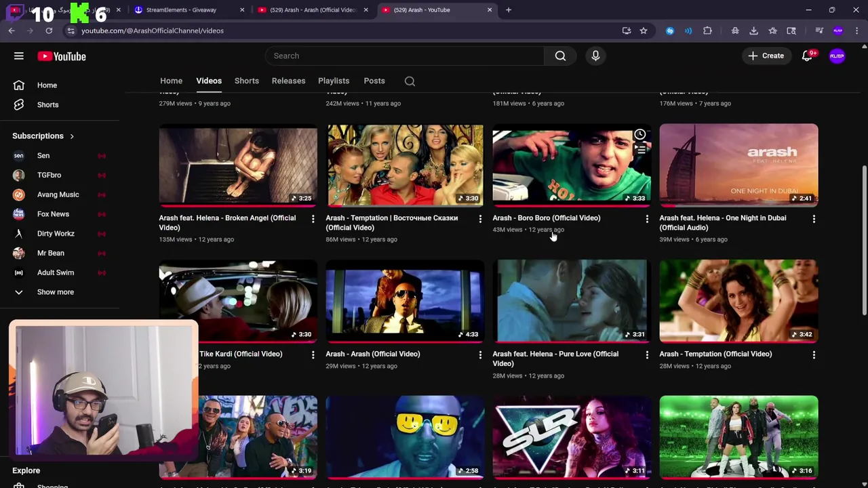The image size is (868, 488).
Task: Open Avang Music subscription
Action: (60, 195)
